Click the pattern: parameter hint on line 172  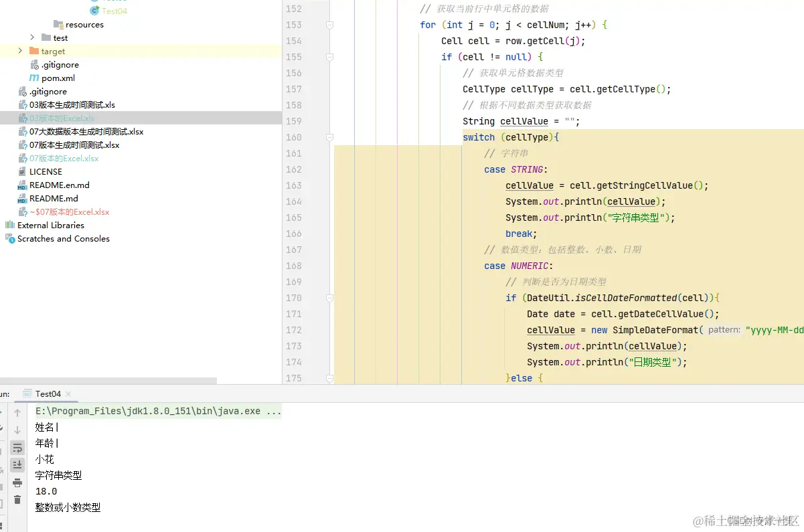point(724,330)
